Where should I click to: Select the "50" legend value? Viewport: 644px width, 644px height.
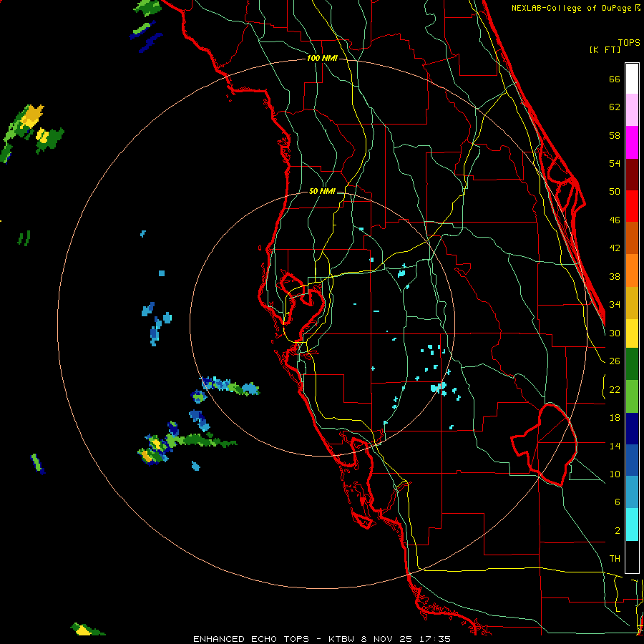pyautogui.click(x=615, y=192)
